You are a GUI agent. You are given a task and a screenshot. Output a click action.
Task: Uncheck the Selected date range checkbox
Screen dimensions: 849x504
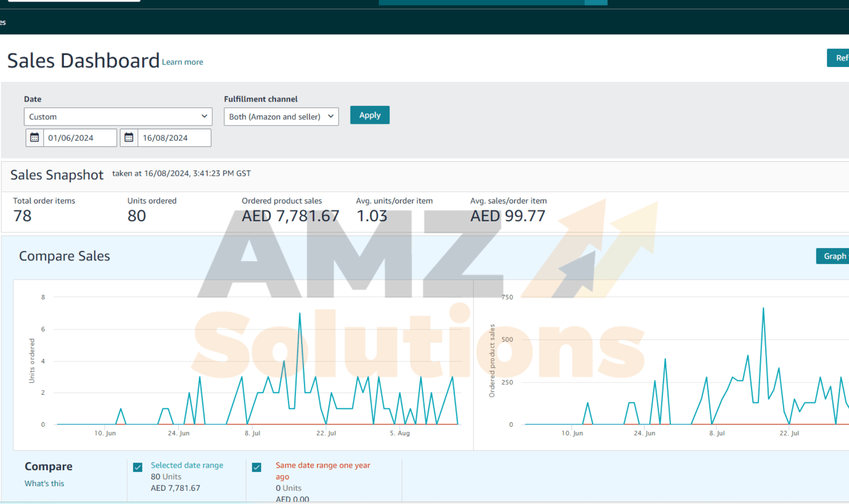pyautogui.click(x=138, y=467)
